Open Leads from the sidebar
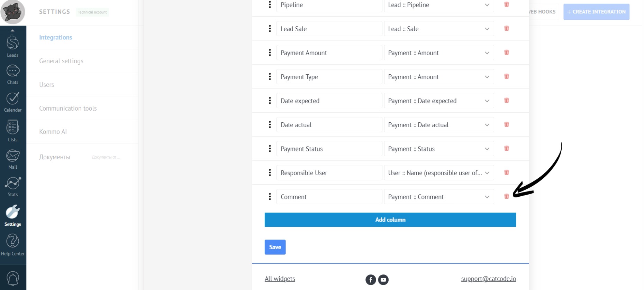 click(13, 46)
